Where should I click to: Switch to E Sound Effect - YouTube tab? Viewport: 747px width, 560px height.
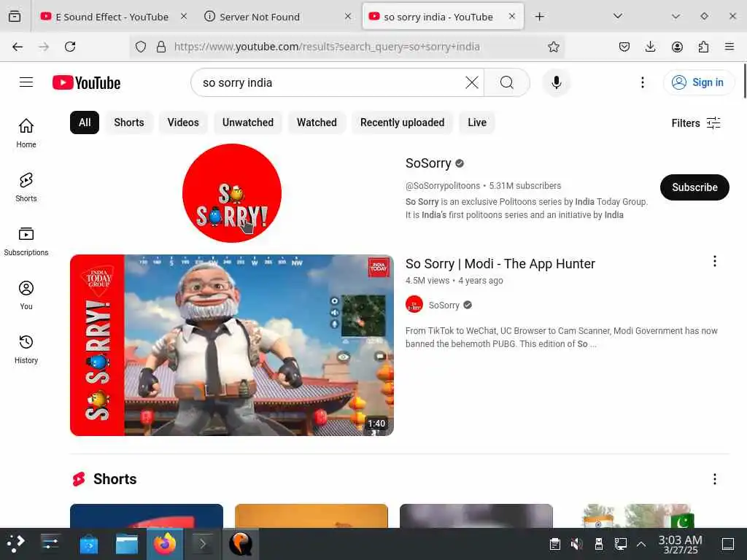112,17
